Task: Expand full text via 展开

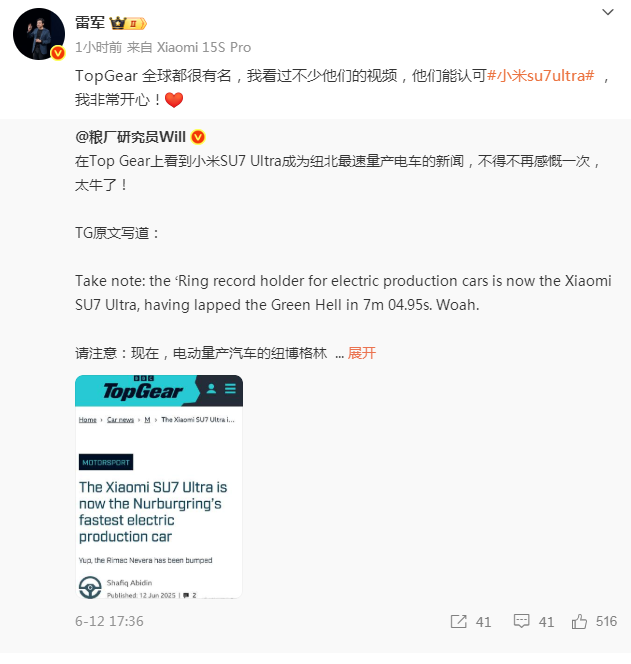Action: click(x=362, y=353)
